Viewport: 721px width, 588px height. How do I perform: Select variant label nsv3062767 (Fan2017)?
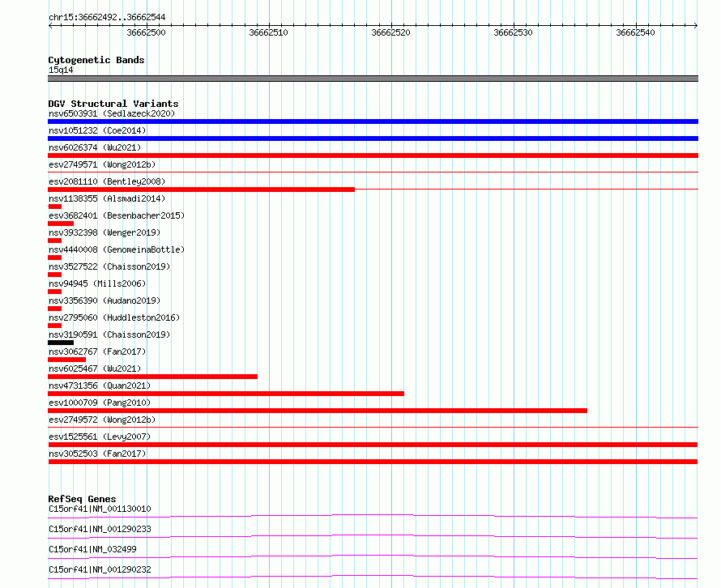pos(97,352)
